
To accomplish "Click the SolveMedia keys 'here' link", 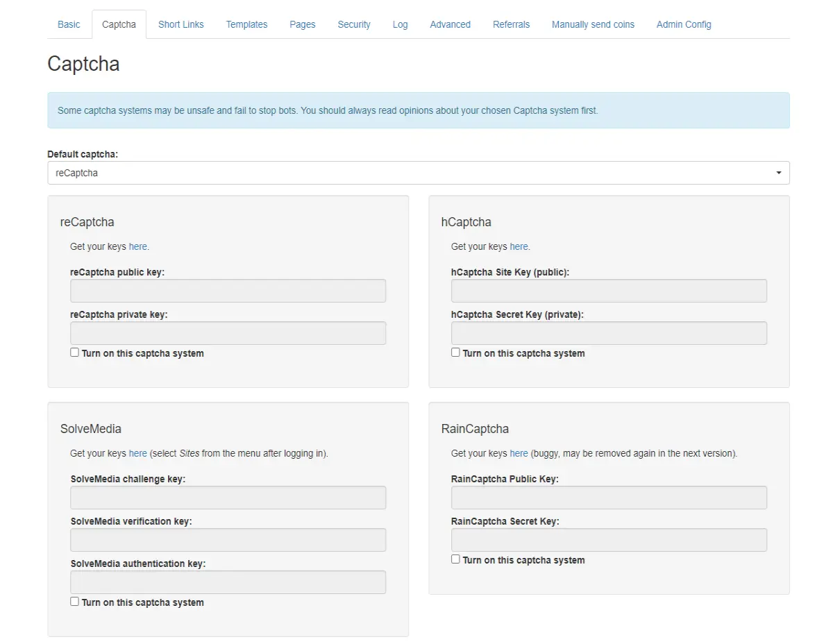I will pyautogui.click(x=138, y=453).
